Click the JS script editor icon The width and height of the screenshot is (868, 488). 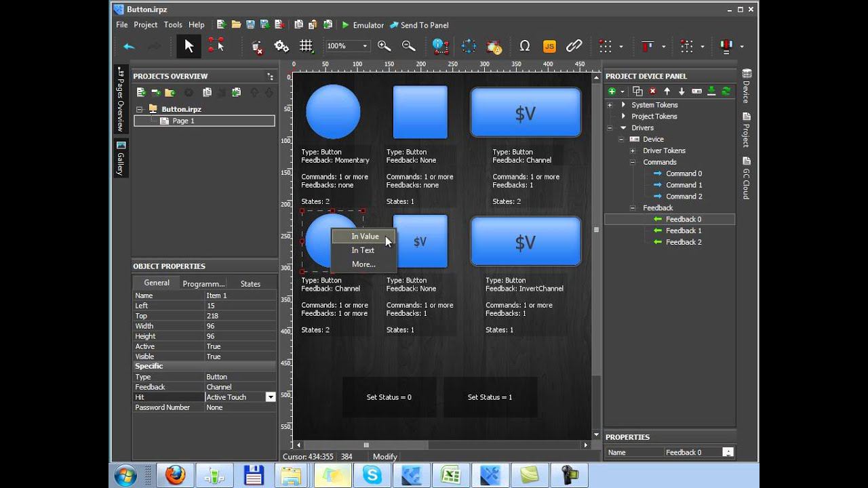click(549, 46)
